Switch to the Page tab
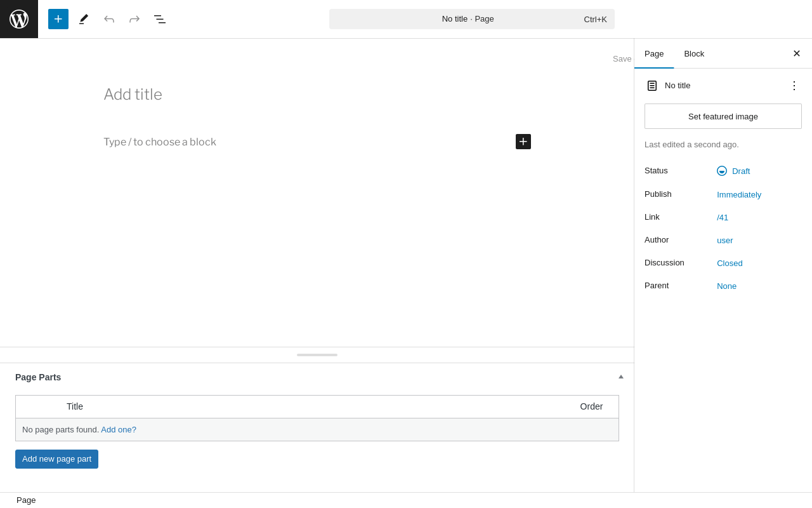The width and height of the screenshot is (812, 508). pyautogui.click(x=654, y=53)
